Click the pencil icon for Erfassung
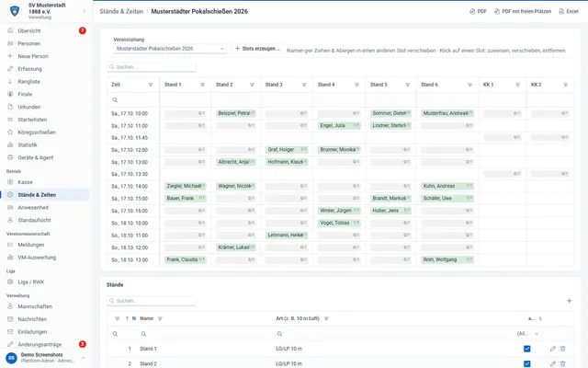 tap(10, 69)
